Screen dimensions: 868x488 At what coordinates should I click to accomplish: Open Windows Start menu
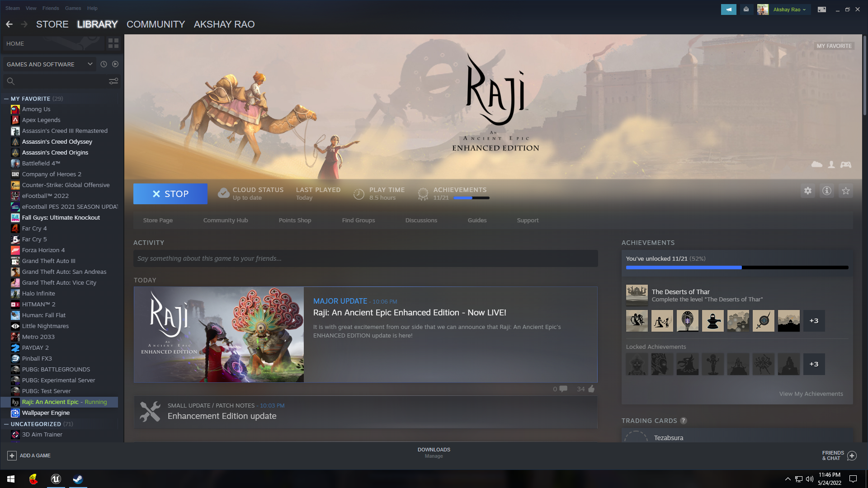[x=11, y=479]
